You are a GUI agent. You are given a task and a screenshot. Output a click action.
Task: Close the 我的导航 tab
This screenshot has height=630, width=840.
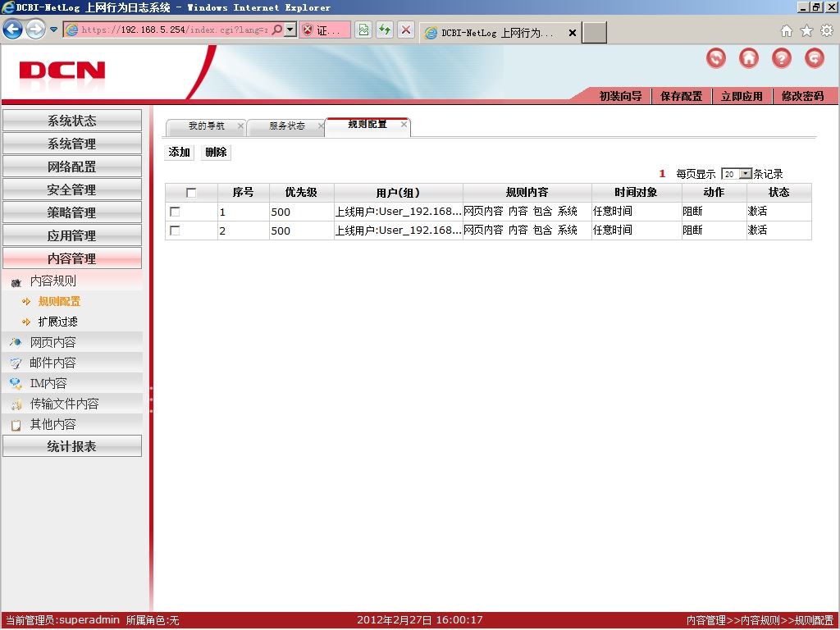(240, 126)
